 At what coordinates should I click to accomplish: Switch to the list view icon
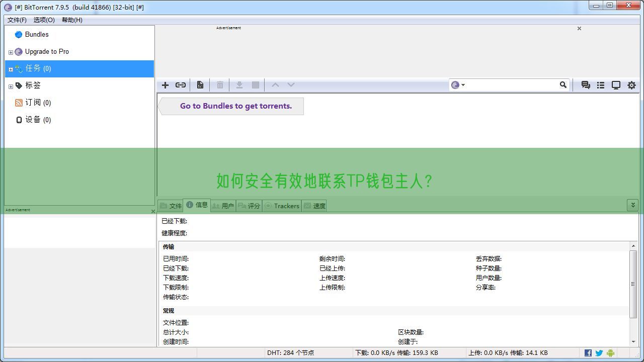[601, 85]
